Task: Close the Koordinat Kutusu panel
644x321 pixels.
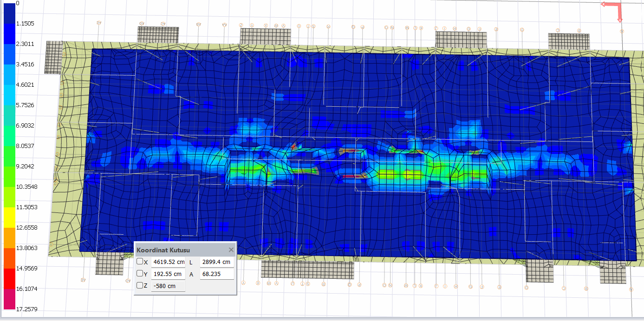Action: (x=231, y=250)
